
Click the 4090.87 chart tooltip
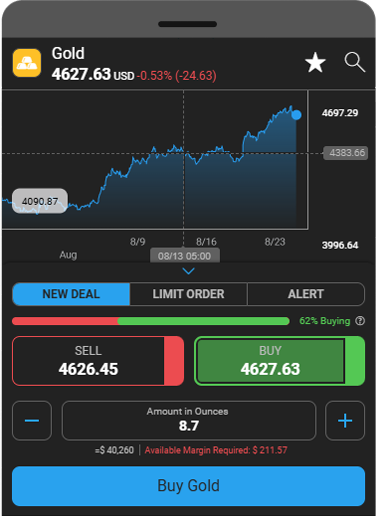pyautogui.click(x=40, y=201)
